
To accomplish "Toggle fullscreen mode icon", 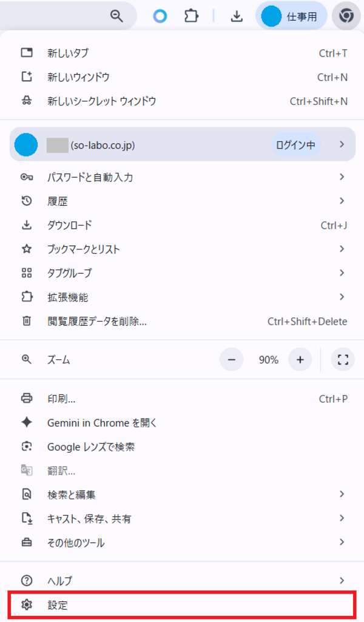I will [x=343, y=359].
